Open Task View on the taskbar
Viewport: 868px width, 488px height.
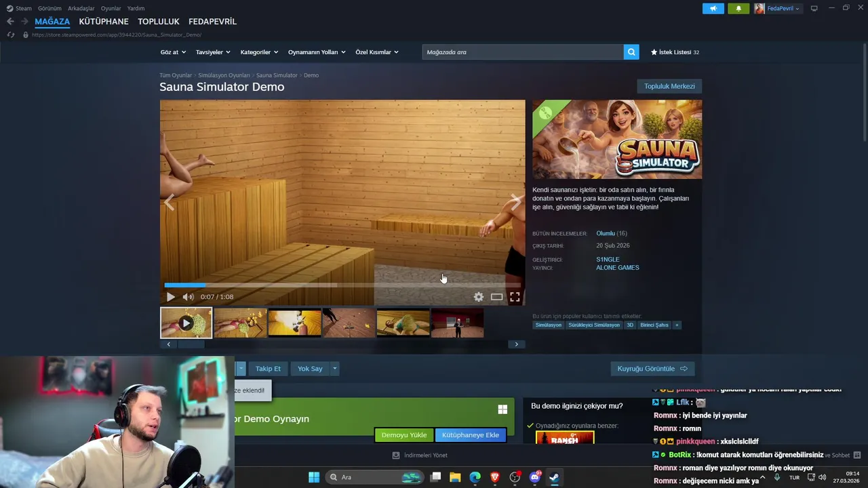coord(436,477)
